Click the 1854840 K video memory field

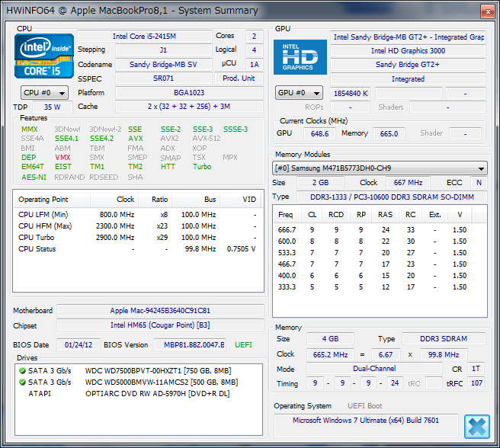[x=351, y=94]
